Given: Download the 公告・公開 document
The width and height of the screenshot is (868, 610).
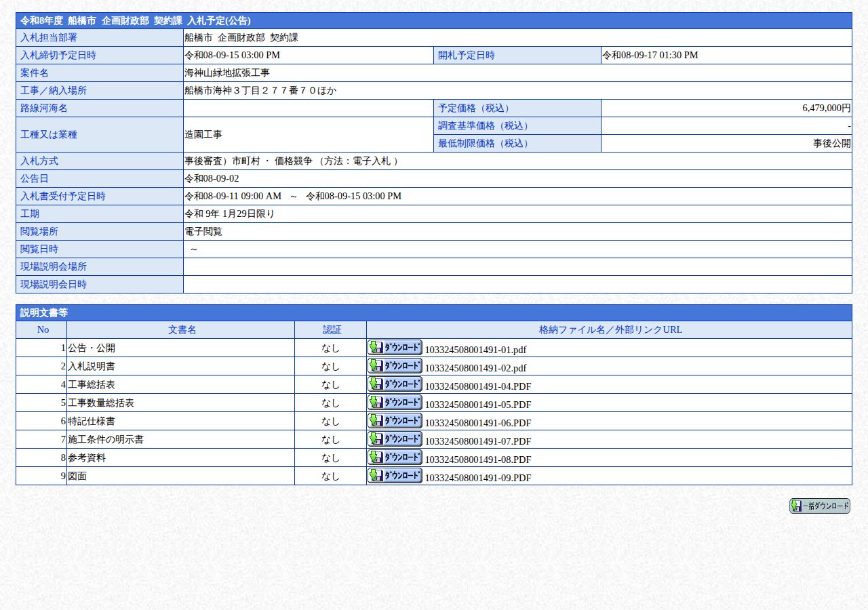Looking at the screenshot, I should [395, 348].
